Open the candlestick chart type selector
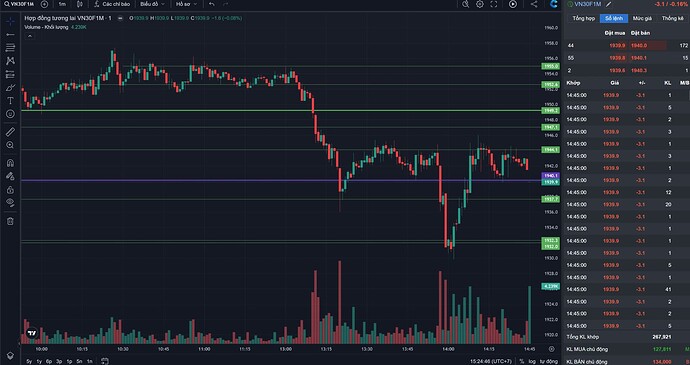The width and height of the screenshot is (690, 365). [x=80, y=4]
